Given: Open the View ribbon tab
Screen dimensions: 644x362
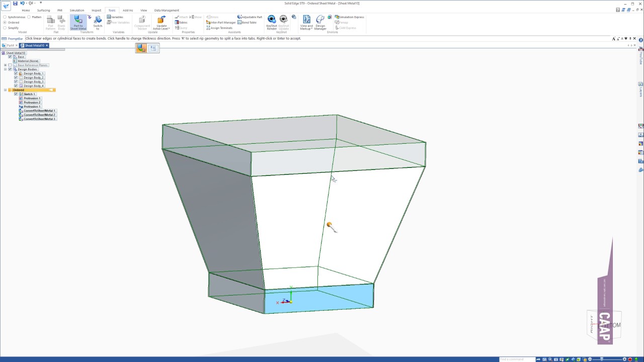Looking at the screenshot, I should click(143, 10).
